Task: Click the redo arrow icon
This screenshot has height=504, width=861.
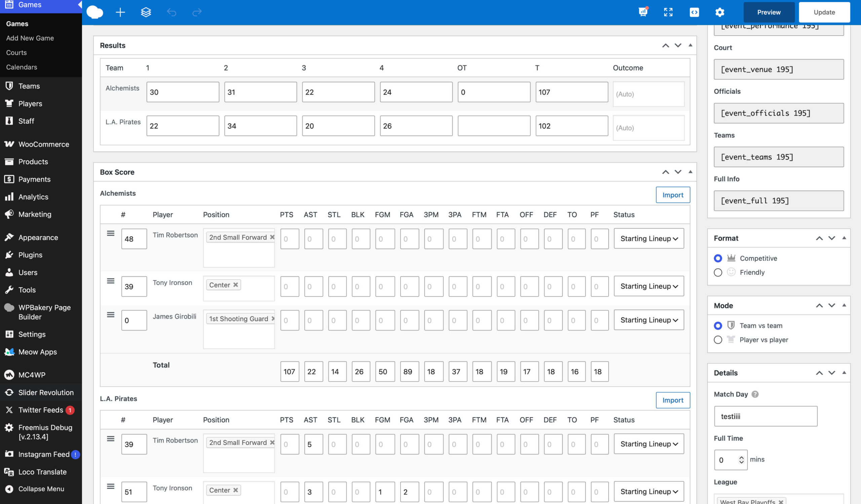Action: pos(197,12)
